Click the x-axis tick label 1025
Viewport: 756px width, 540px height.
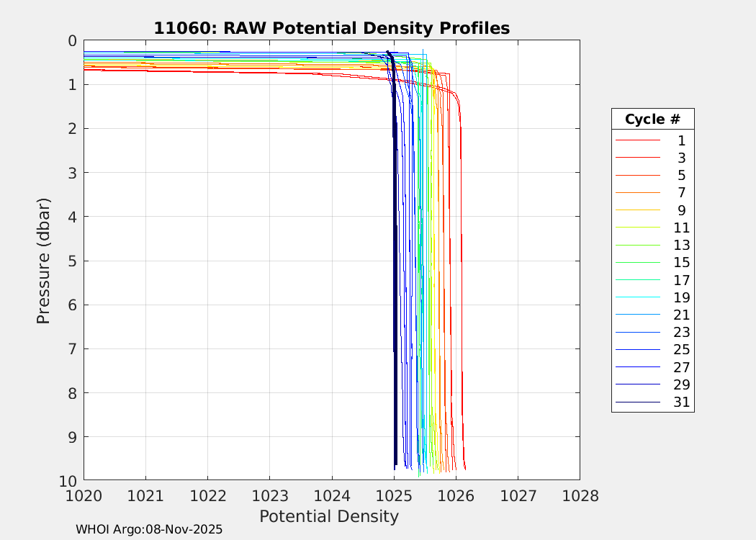click(x=394, y=495)
